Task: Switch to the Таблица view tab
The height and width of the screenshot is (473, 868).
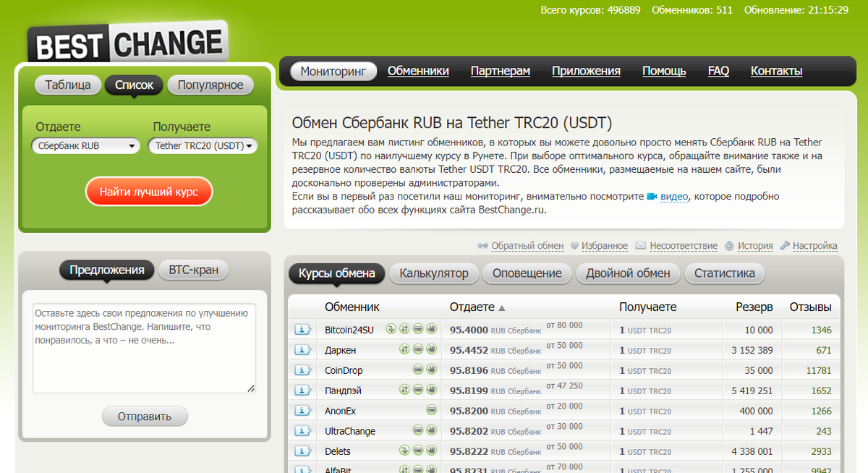Action: pos(68,85)
